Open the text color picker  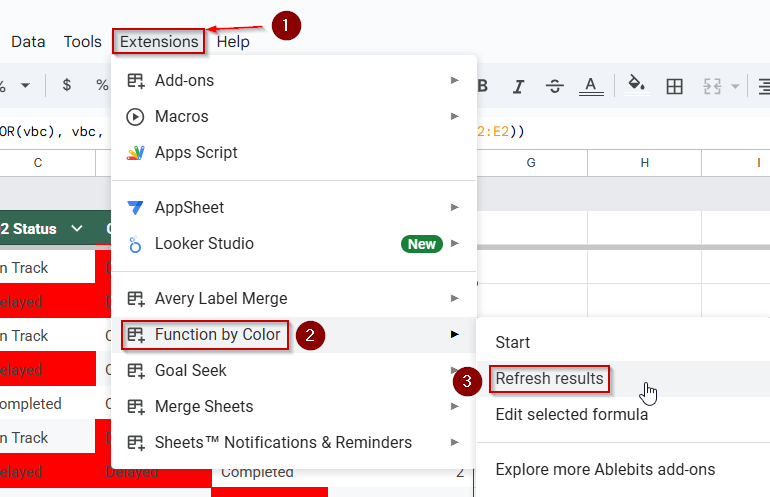[x=591, y=86]
